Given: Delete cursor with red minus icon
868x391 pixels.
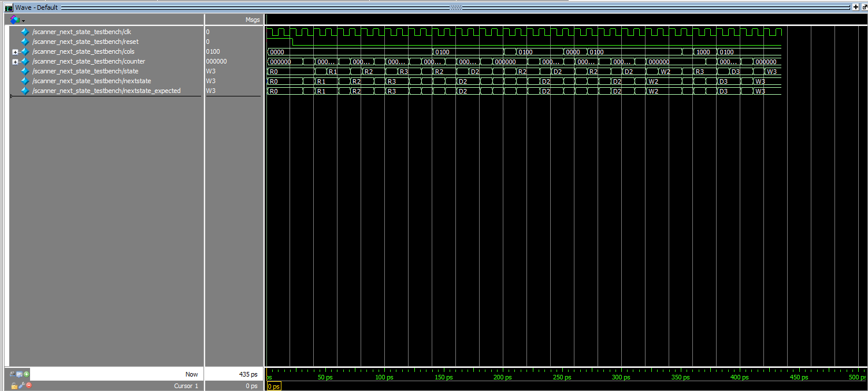Looking at the screenshot, I should pyautogui.click(x=28, y=385).
